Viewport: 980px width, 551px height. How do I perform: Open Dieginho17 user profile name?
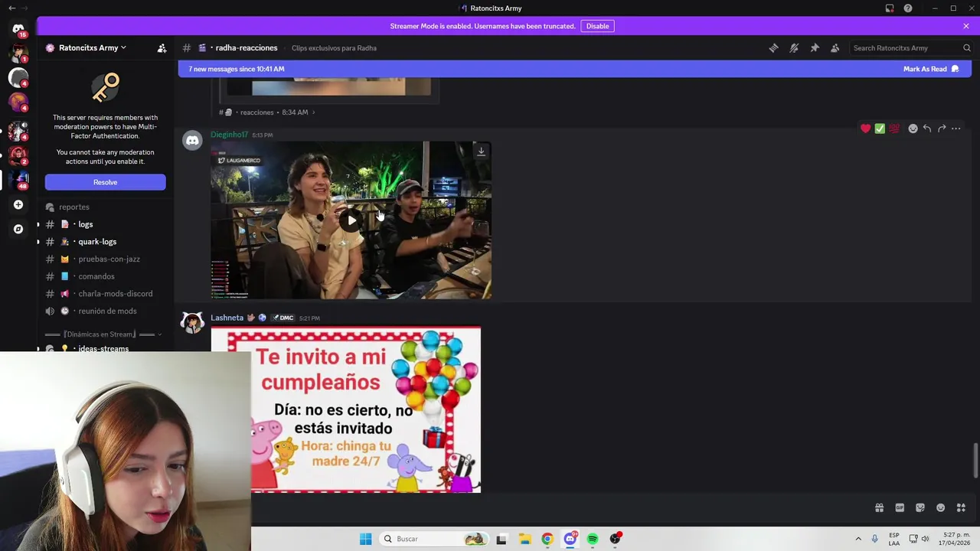(x=229, y=135)
